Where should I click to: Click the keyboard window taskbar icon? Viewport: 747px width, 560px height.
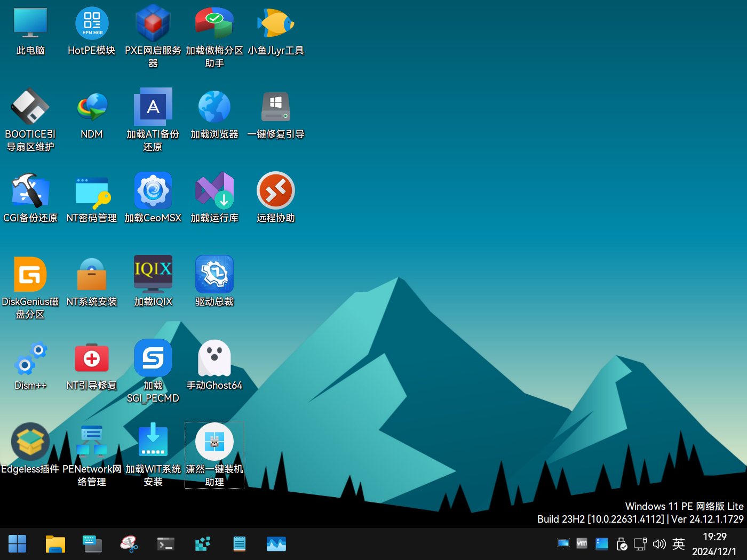[x=92, y=544]
